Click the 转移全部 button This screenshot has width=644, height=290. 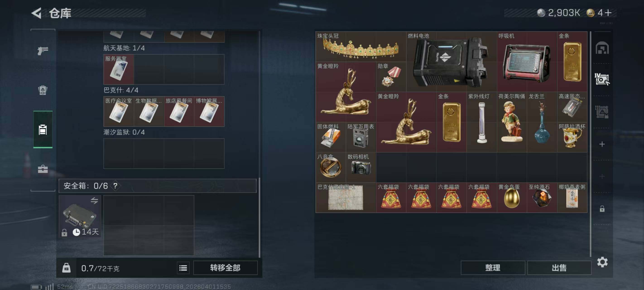pos(225,268)
